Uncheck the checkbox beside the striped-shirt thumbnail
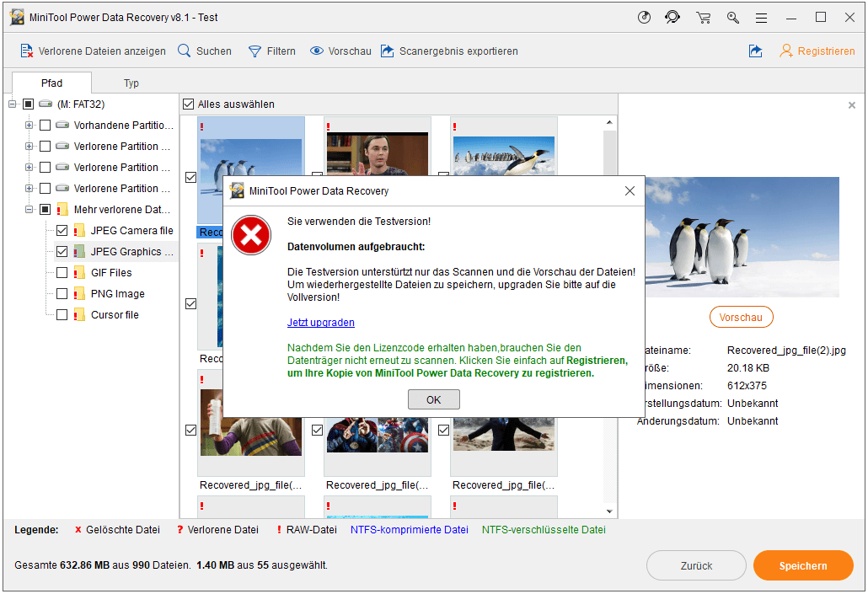 click(191, 431)
